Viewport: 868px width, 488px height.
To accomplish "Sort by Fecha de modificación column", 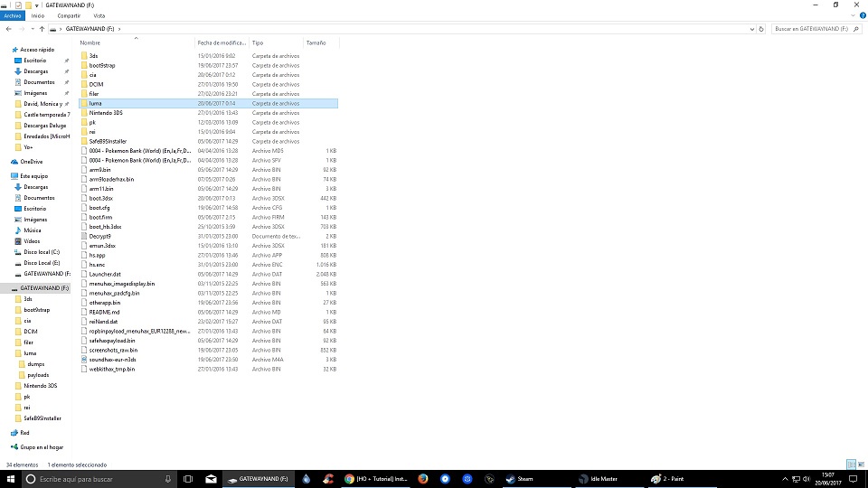I will [x=222, y=42].
